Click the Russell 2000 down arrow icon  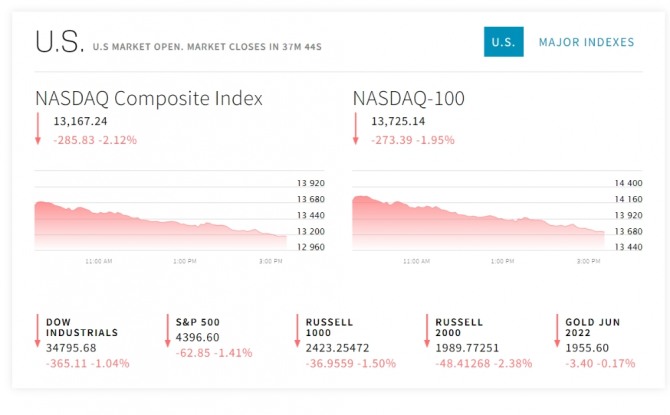click(427, 331)
